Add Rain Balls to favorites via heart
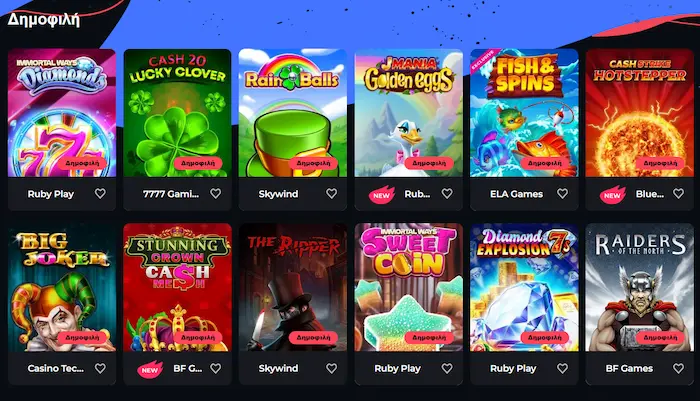Viewport: 700px width, 401px height. pos(331,193)
